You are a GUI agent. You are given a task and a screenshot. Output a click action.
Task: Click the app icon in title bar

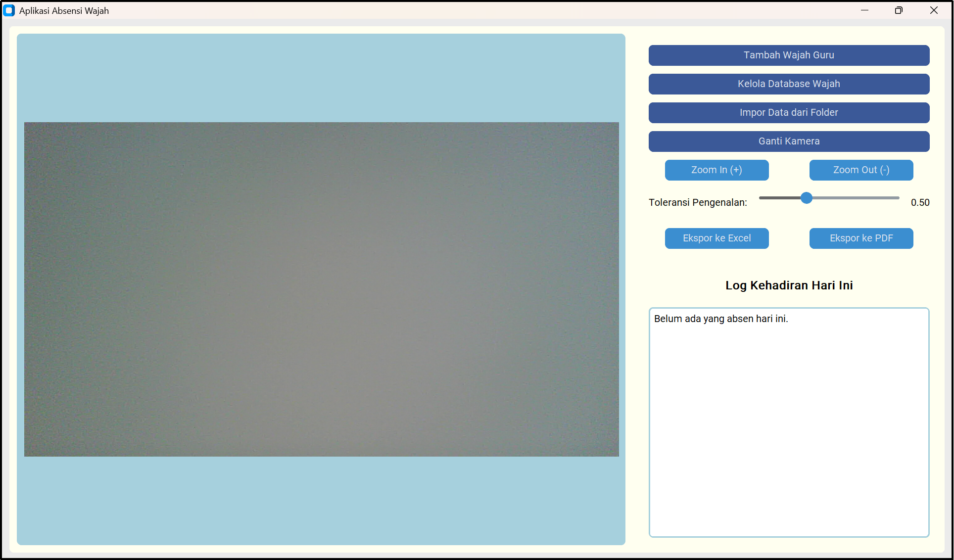click(9, 10)
